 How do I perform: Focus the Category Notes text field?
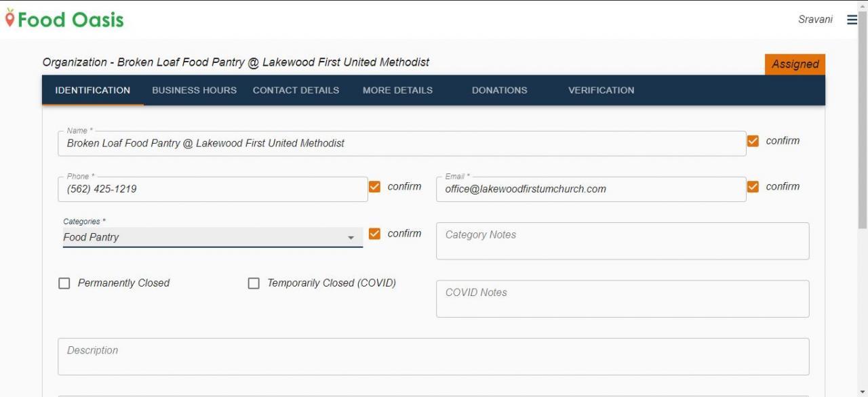(x=623, y=241)
